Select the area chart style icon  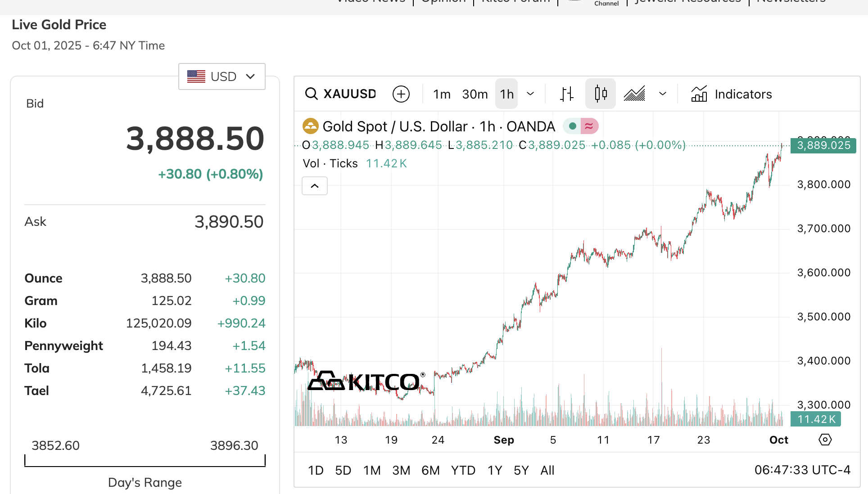click(x=634, y=94)
